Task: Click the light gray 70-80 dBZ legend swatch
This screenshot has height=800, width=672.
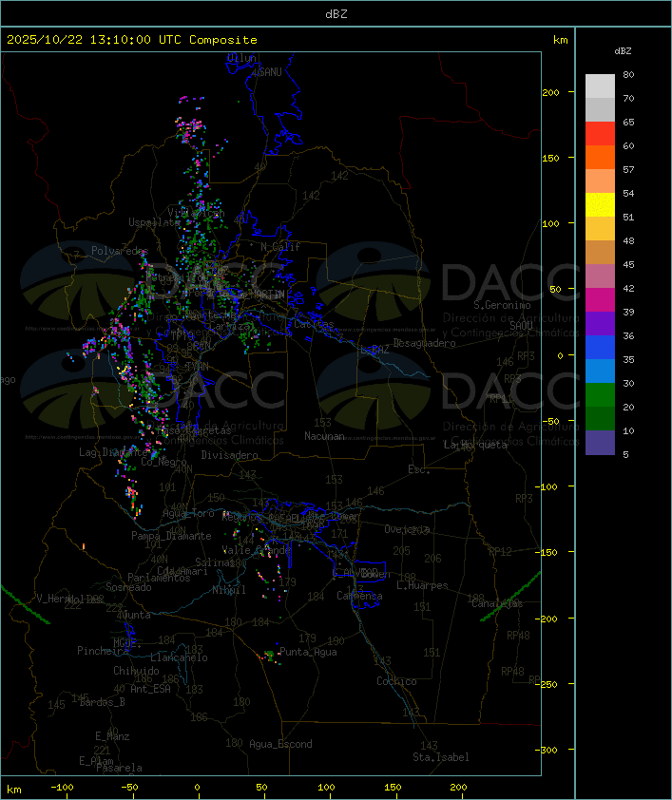Action: point(600,86)
